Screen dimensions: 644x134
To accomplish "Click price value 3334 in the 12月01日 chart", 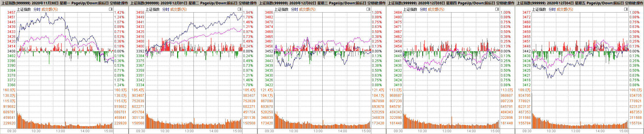I will pyautogui.click(x=140, y=85).
